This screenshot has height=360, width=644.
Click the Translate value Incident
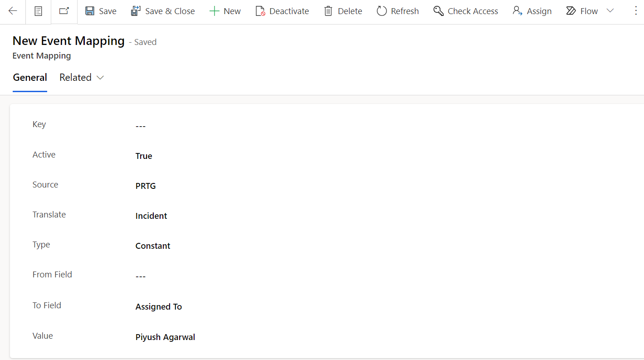151,216
